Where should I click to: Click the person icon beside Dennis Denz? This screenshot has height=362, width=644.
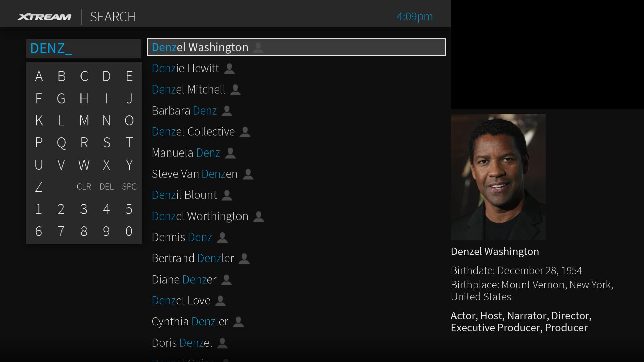(222, 238)
